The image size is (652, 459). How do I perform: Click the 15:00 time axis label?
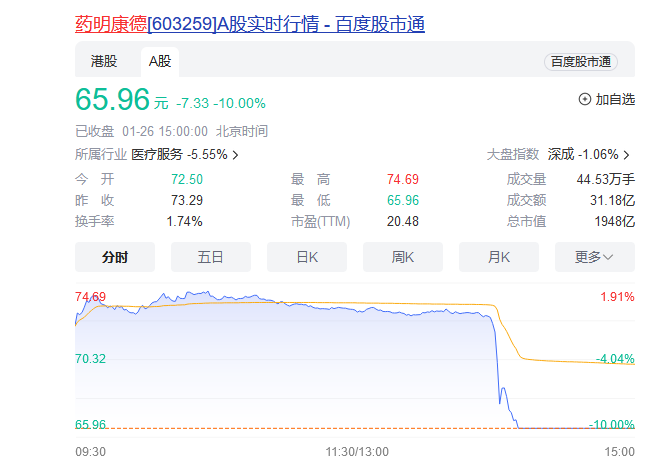click(x=620, y=452)
